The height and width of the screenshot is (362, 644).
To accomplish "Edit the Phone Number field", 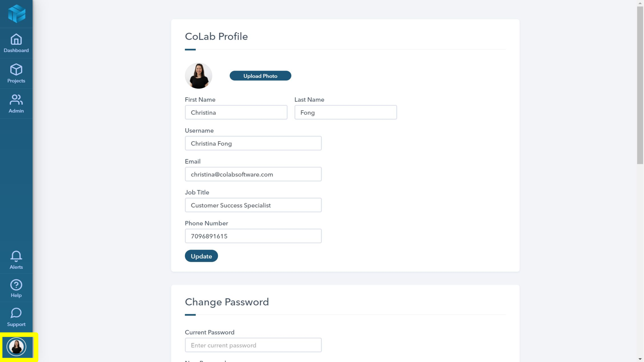I will pos(253,236).
